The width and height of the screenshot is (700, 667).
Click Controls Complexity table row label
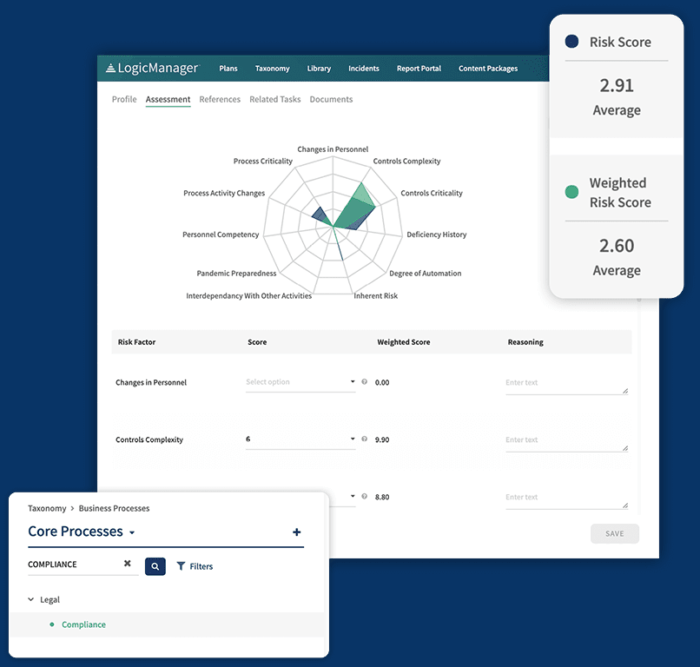(149, 439)
